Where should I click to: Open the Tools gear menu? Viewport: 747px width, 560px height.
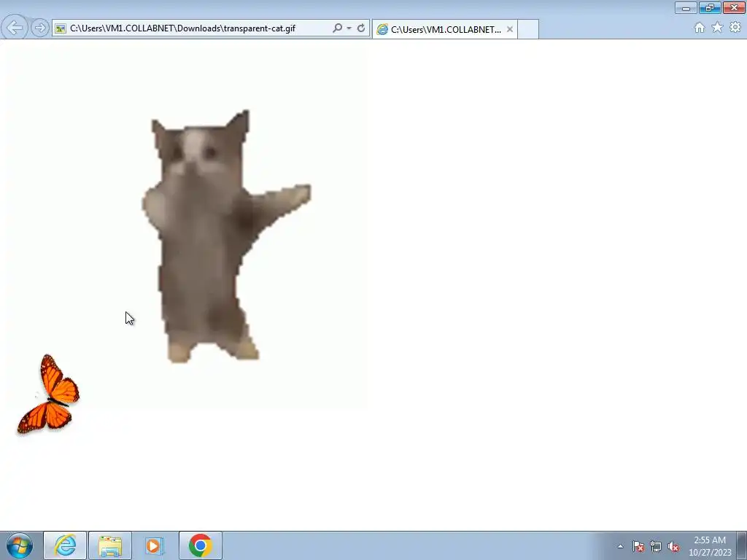(735, 28)
